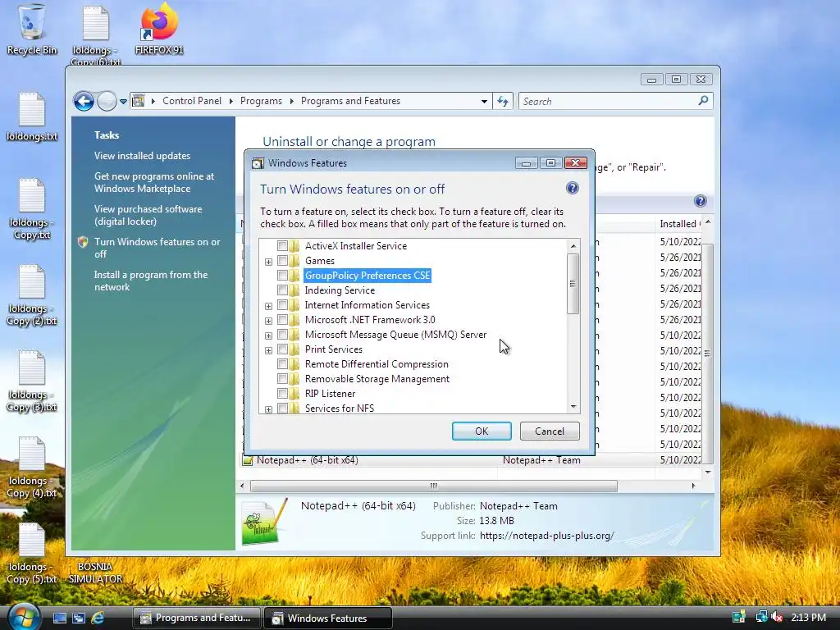
Task: Click Programs breadcrumb in address bar
Action: click(261, 101)
